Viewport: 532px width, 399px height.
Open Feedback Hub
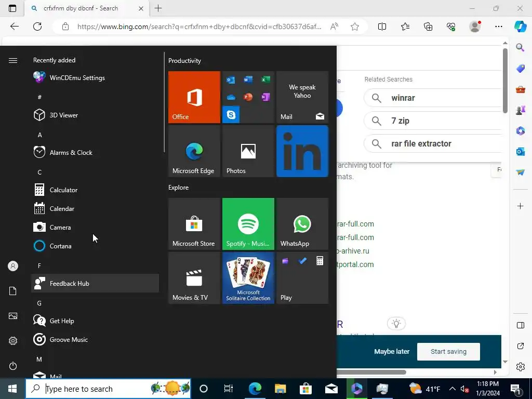click(x=95, y=283)
